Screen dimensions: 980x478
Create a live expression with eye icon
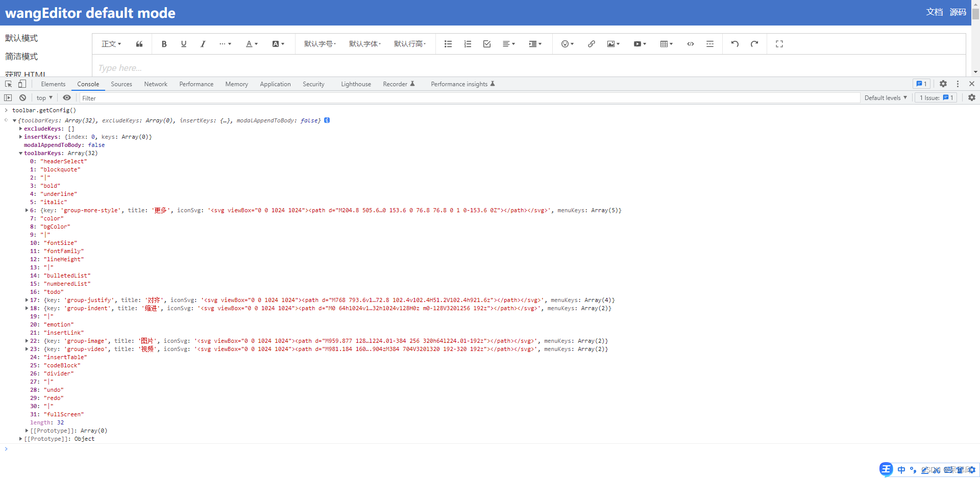click(67, 98)
